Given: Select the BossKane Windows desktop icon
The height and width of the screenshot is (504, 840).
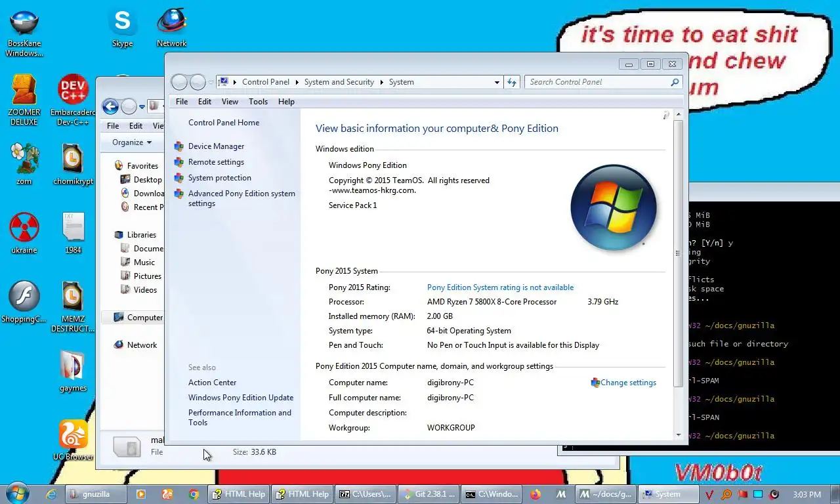Looking at the screenshot, I should point(24,33).
